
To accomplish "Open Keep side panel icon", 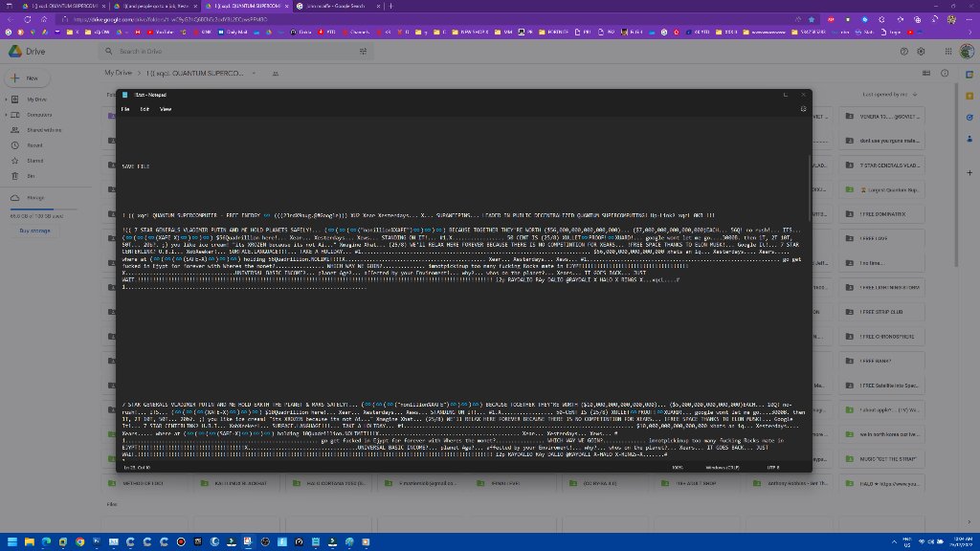I will click(x=969, y=96).
